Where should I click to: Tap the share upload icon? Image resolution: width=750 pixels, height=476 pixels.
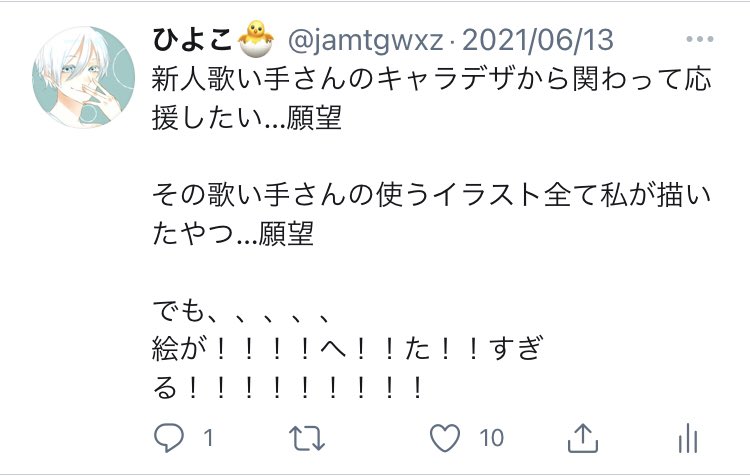click(583, 438)
